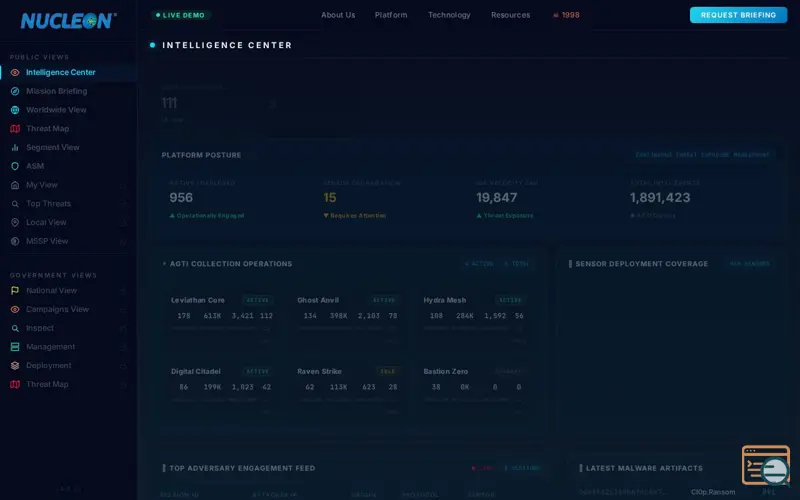Click the AGTI Collection Operations heading
This screenshot has width=800, height=500.
point(231,264)
